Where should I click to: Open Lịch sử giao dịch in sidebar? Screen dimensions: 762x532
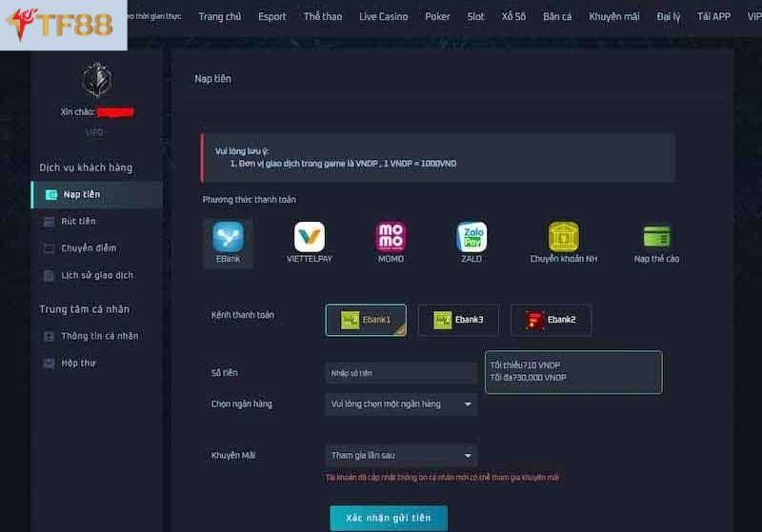click(97, 276)
